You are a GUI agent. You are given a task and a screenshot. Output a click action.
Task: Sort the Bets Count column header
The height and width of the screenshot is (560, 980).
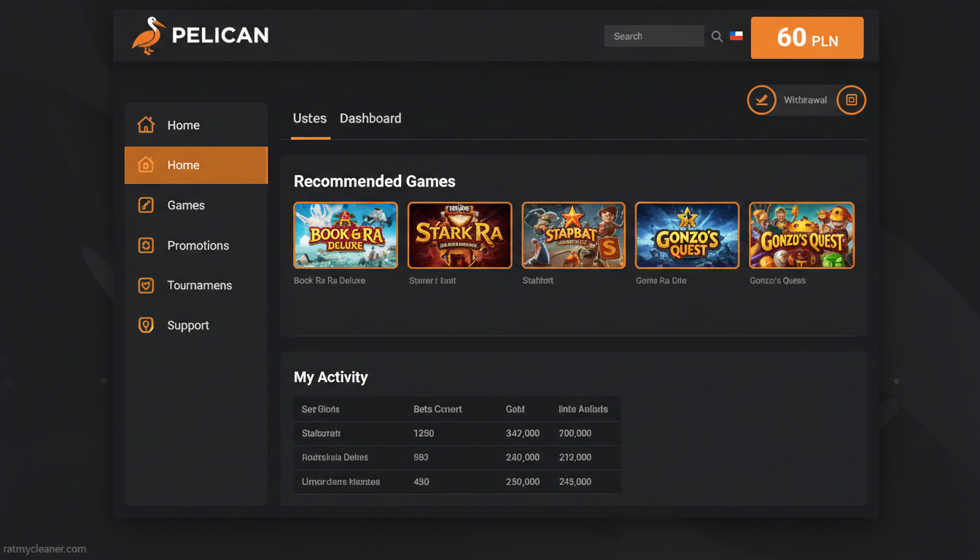coord(437,409)
